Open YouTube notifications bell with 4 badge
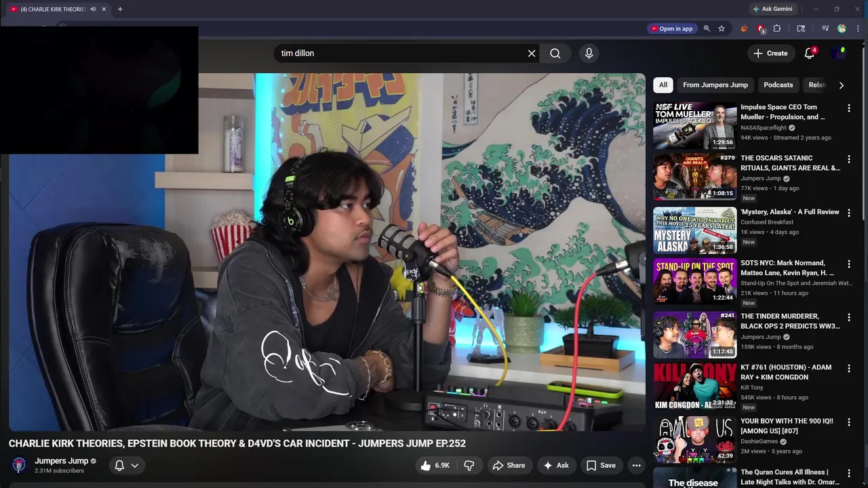Screen dimensions: 868x488 (x=809, y=53)
